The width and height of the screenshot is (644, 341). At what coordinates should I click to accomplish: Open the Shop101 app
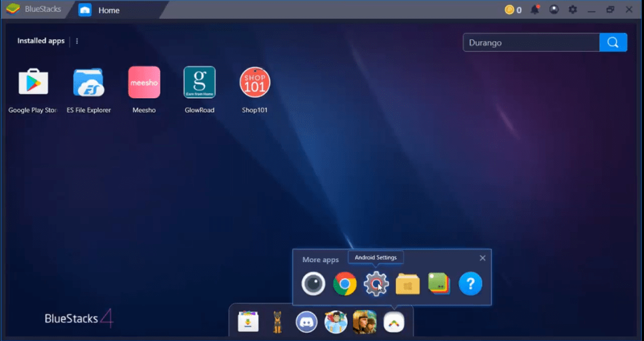[x=255, y=82]
